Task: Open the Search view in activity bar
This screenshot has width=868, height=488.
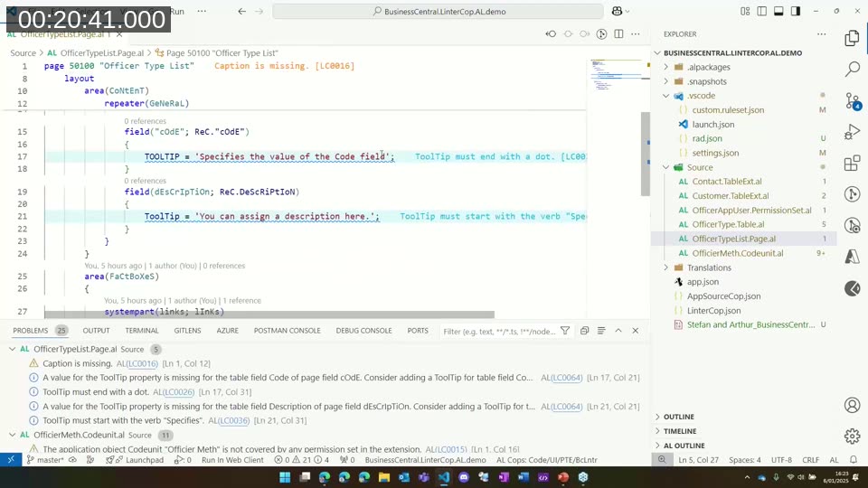Action: [x=852, y=70]
